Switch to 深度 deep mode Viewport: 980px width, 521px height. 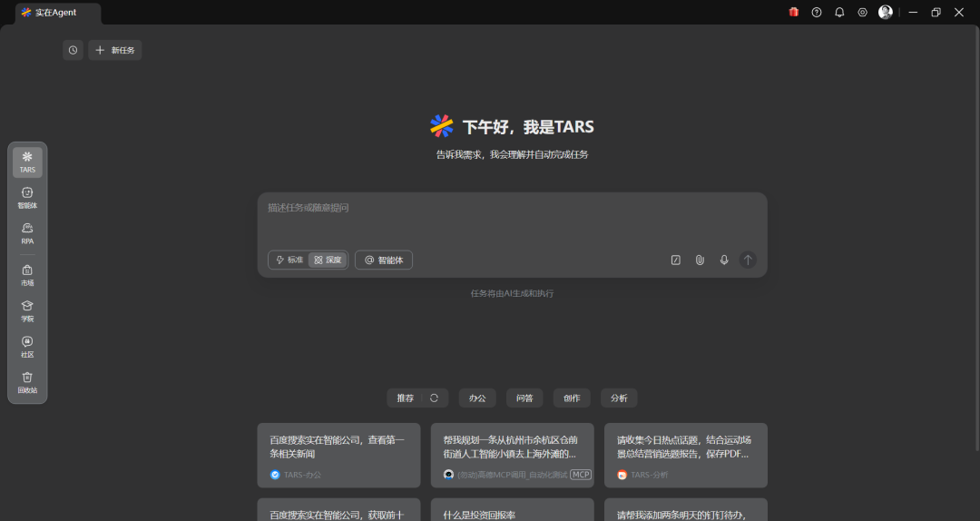328,260
